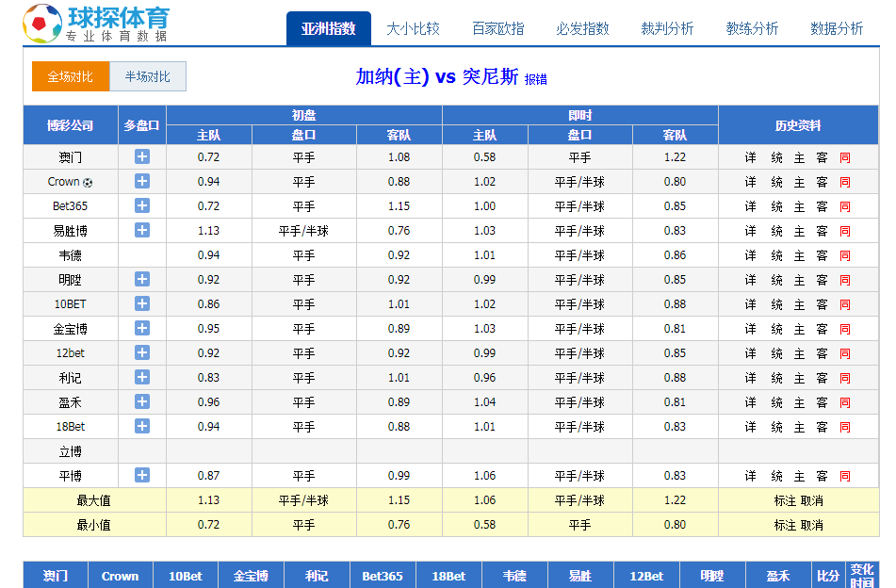
Task: Click 平博 live home odds 1.06
Action: (x=484, y=476)
